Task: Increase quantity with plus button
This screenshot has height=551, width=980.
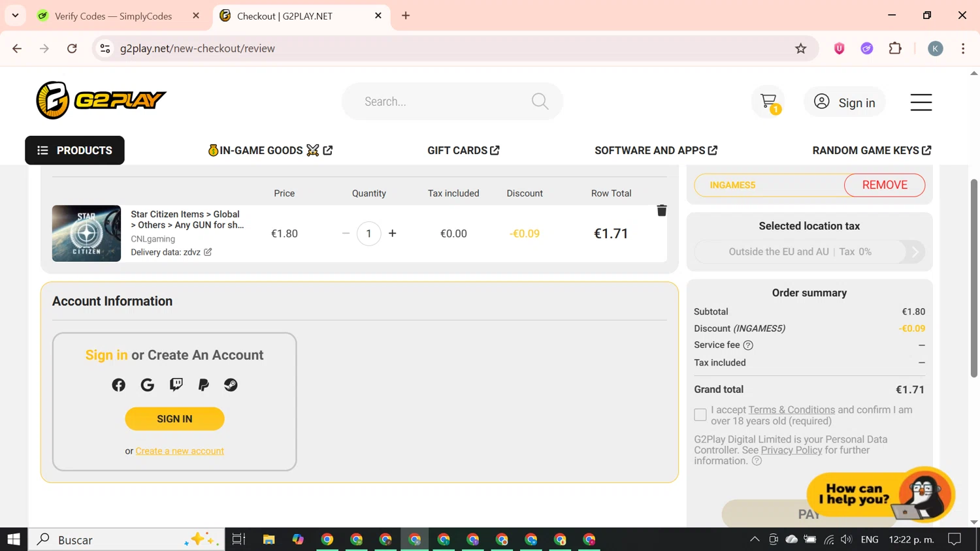Action: pyautogui.click(x=393, y=233)
